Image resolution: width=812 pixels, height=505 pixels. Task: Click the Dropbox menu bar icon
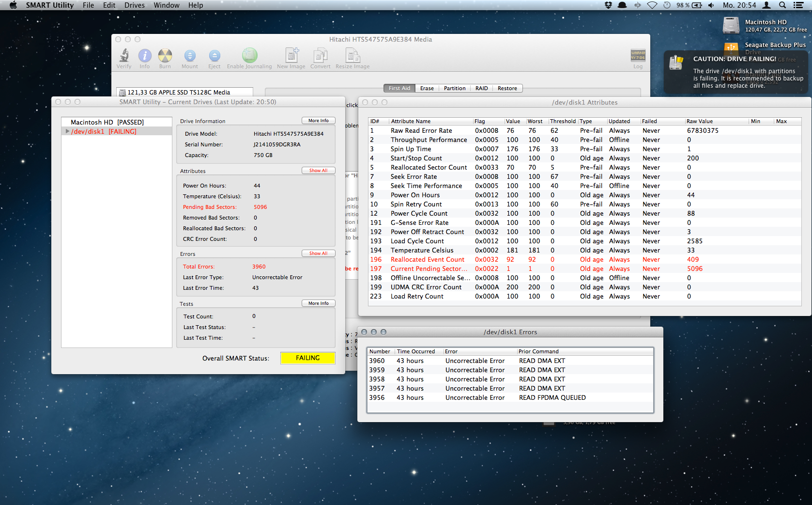[x=609, y=5]
